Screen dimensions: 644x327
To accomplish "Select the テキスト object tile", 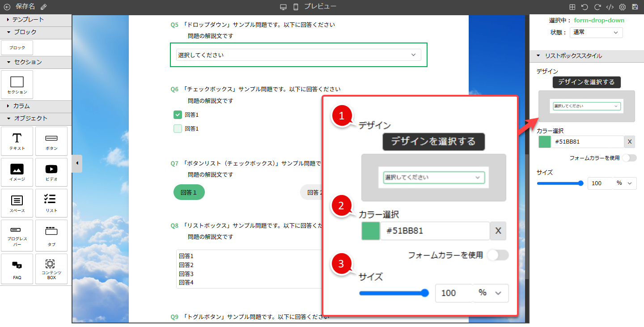I will pyautogui.click(x=17, y=141).
